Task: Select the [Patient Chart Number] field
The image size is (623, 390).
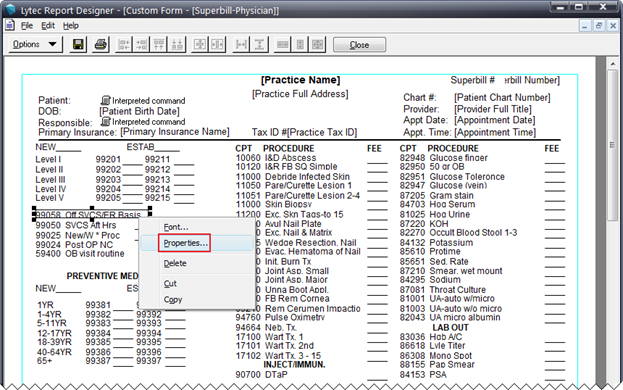Action: [x=502, y=98]
